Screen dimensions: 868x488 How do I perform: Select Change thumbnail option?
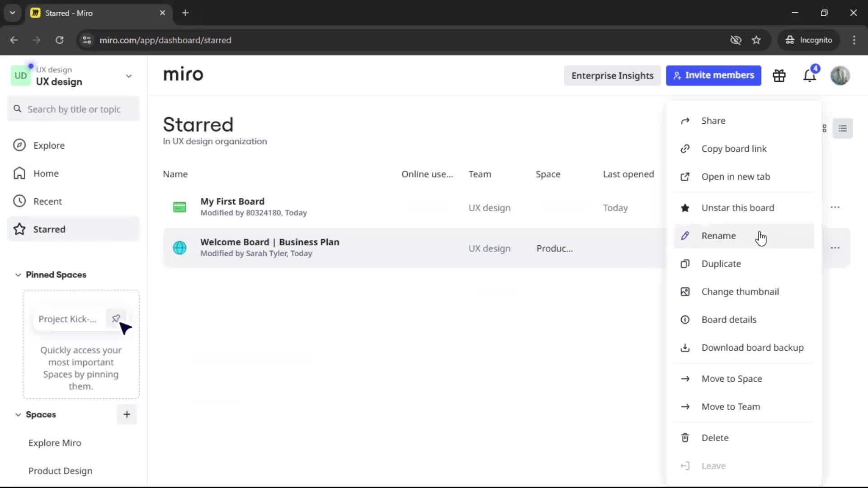(744, 292)
